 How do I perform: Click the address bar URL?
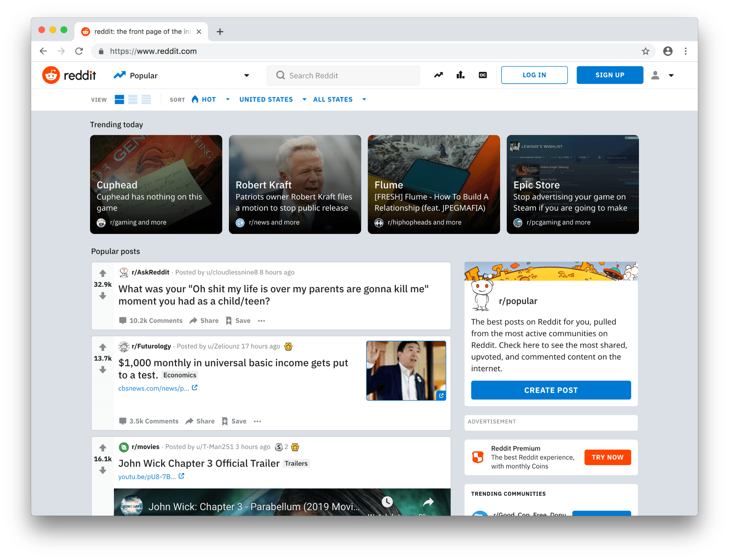point(153,51)
